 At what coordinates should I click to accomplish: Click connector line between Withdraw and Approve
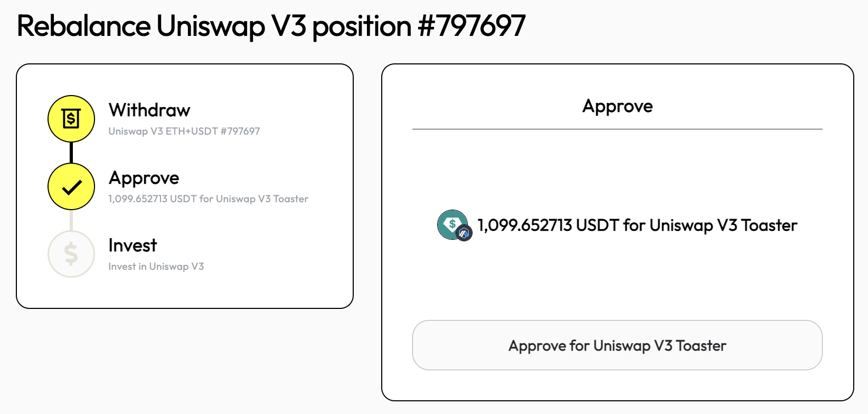pyautogui.click(x=71, y=153)
